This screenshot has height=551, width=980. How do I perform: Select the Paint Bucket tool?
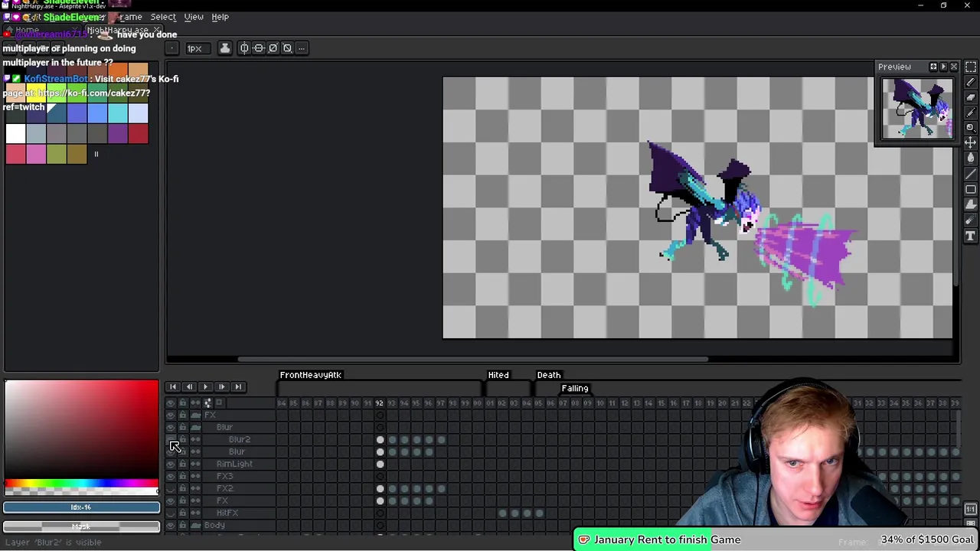click(970, 158)
